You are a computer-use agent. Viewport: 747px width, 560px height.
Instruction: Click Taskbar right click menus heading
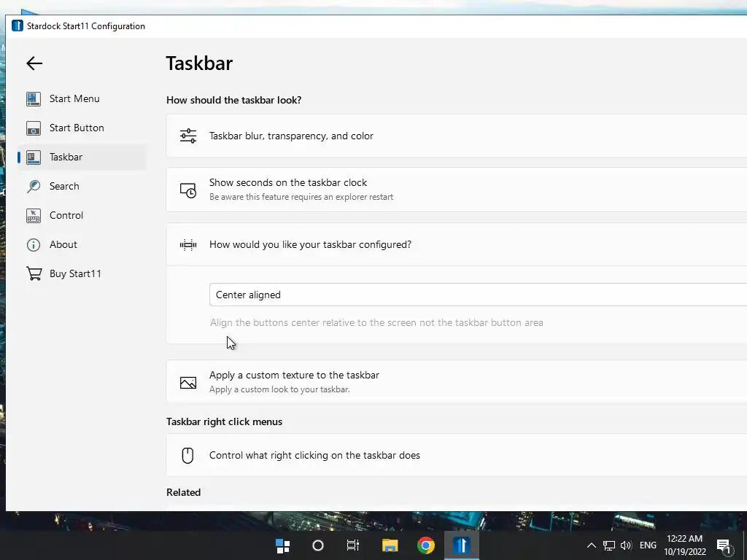[225, 422]
